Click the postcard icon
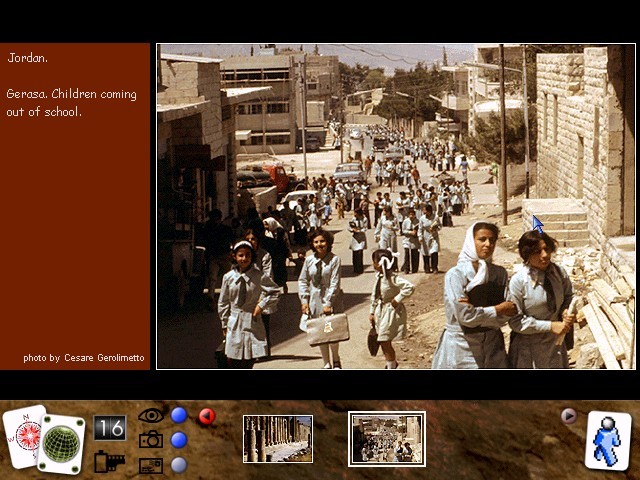This screenshot has width=640, height=480. point(151,465)
